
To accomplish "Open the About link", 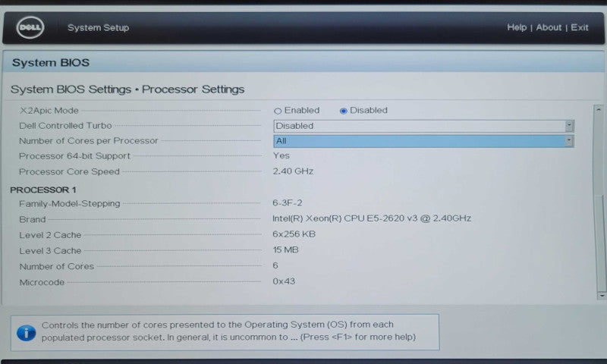I will coord(549,27).
